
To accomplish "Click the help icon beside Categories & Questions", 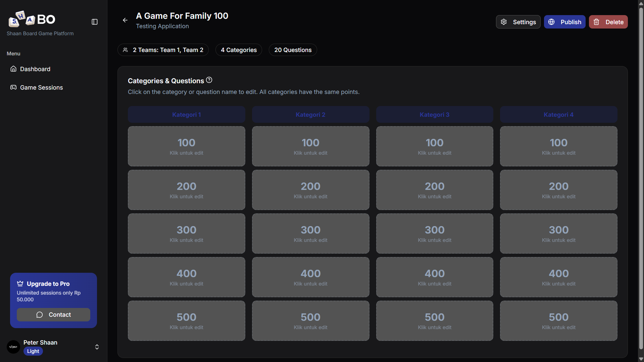I will (x=209, y=80).
